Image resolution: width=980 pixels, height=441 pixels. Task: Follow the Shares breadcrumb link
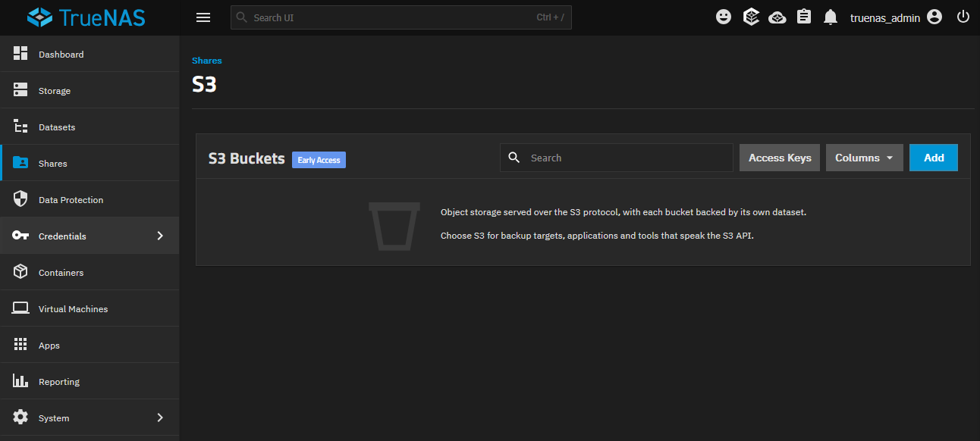click(x=207, y=61)
